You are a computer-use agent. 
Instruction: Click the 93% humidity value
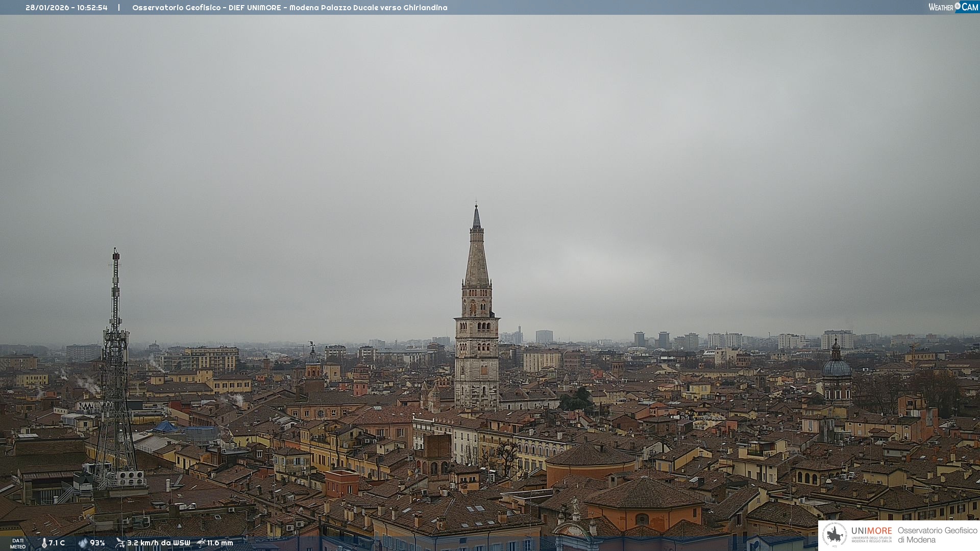97,543
